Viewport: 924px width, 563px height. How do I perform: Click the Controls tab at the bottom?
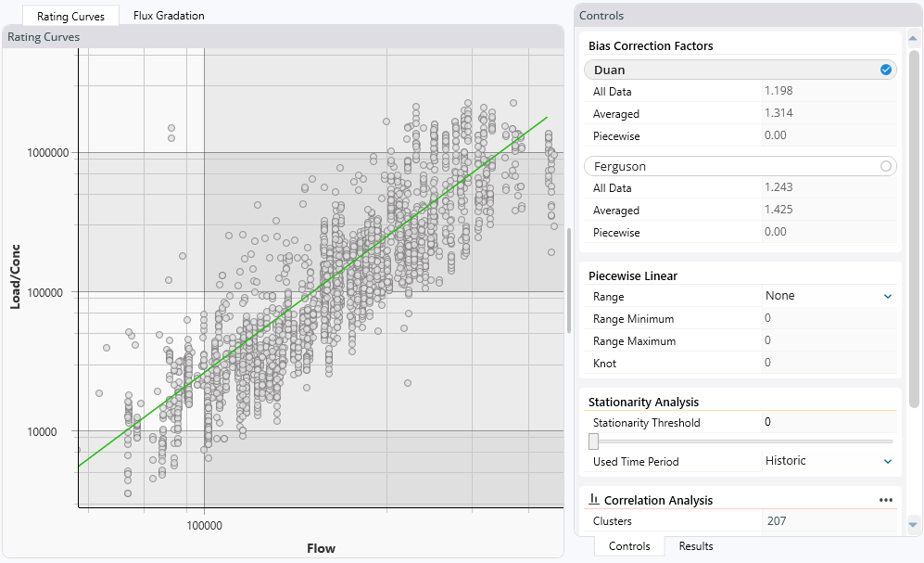pyautogui.click(x=629, y=546)
